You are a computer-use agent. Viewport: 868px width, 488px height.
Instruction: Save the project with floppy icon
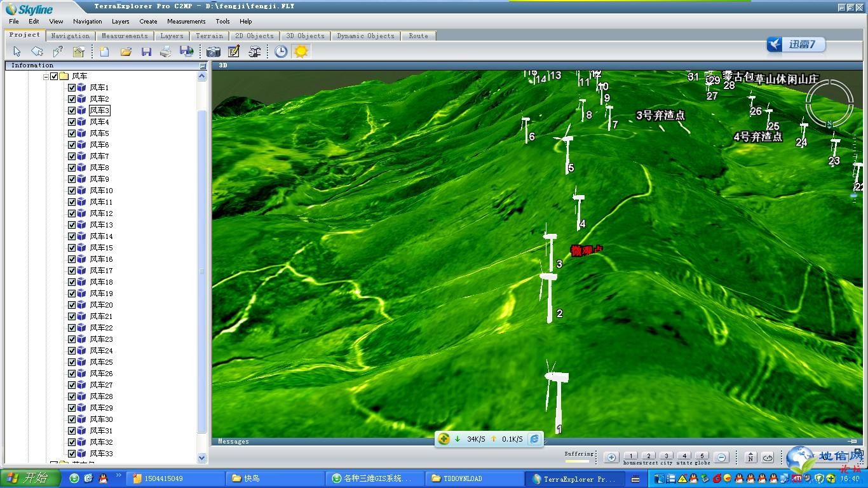[x=146, y=51]
